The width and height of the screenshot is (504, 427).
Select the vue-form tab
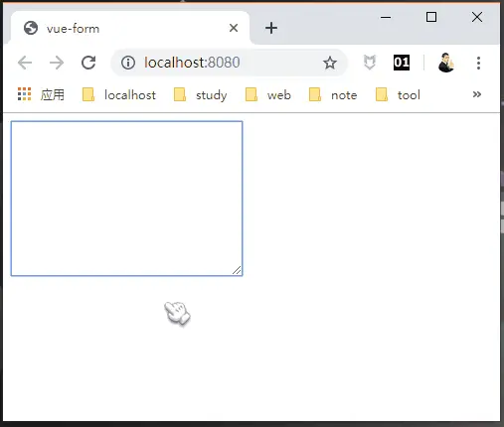pyautogui.click(x=129, y=28)
